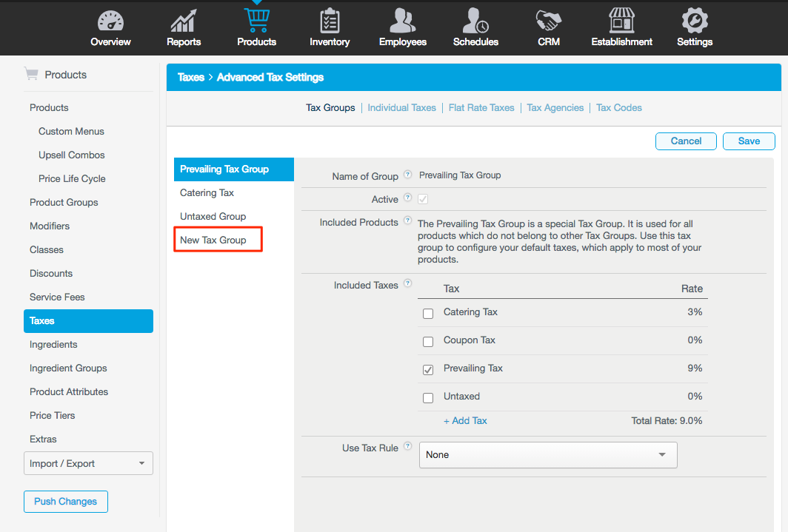Screen dimensions: 788x532
Task: Expand the Import / Export menu
Action: [x=88, y=463]
